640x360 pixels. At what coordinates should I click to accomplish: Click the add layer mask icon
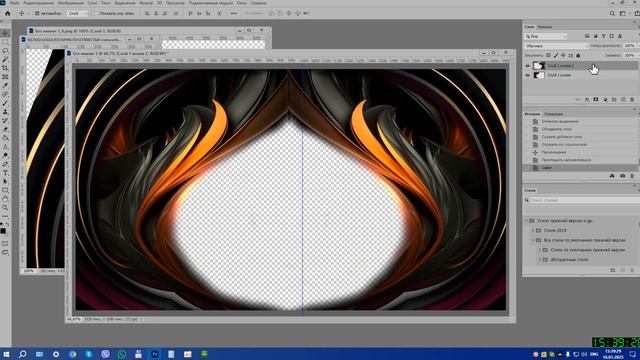coord(596,100)
